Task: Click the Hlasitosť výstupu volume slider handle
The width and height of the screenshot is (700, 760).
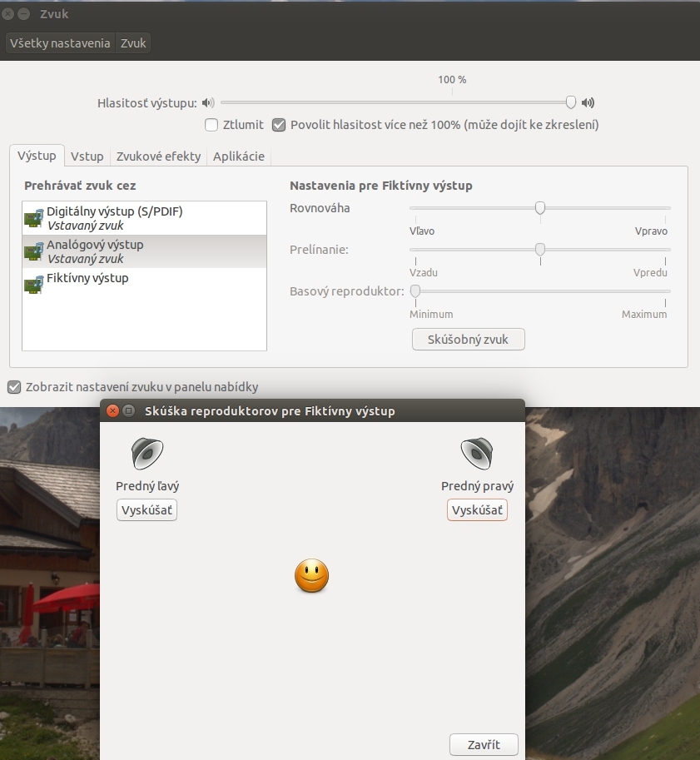Action: click(570, 102)
